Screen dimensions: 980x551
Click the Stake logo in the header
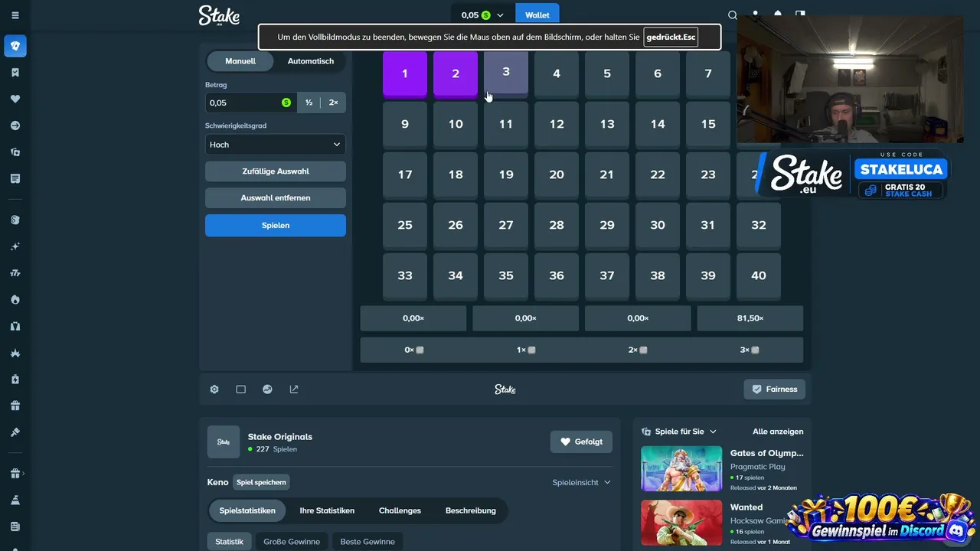[x=219, y=16]
